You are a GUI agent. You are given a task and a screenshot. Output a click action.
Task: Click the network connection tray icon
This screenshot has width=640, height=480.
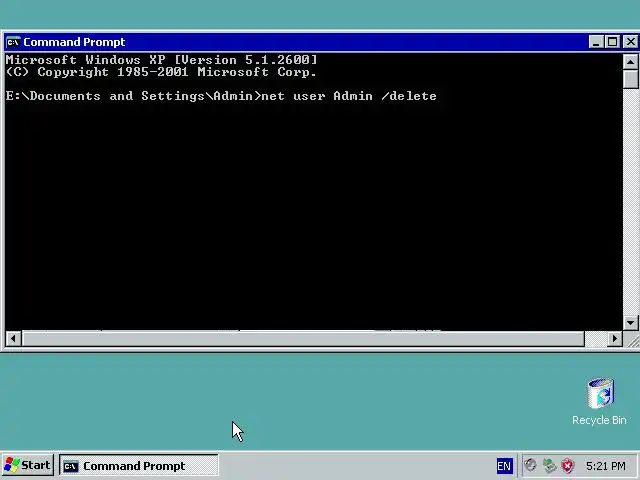tap(549, 465)
